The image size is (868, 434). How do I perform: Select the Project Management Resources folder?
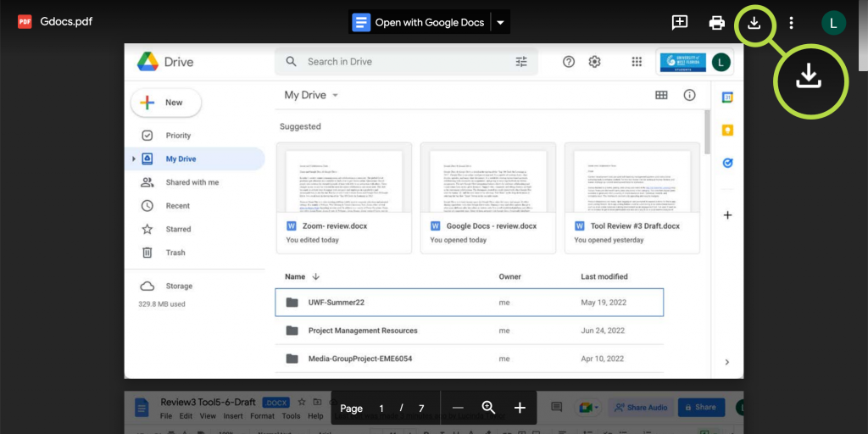click(469, 331)
